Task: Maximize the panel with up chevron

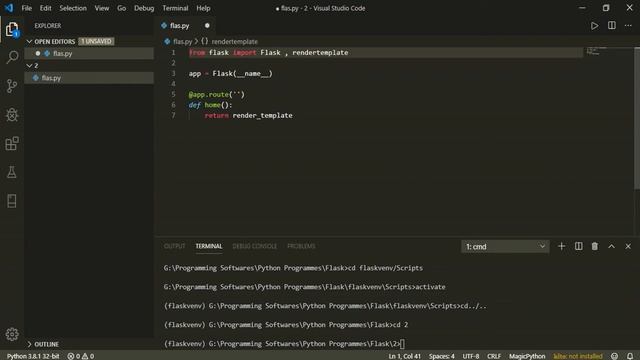Action: [x=611, y=247]
